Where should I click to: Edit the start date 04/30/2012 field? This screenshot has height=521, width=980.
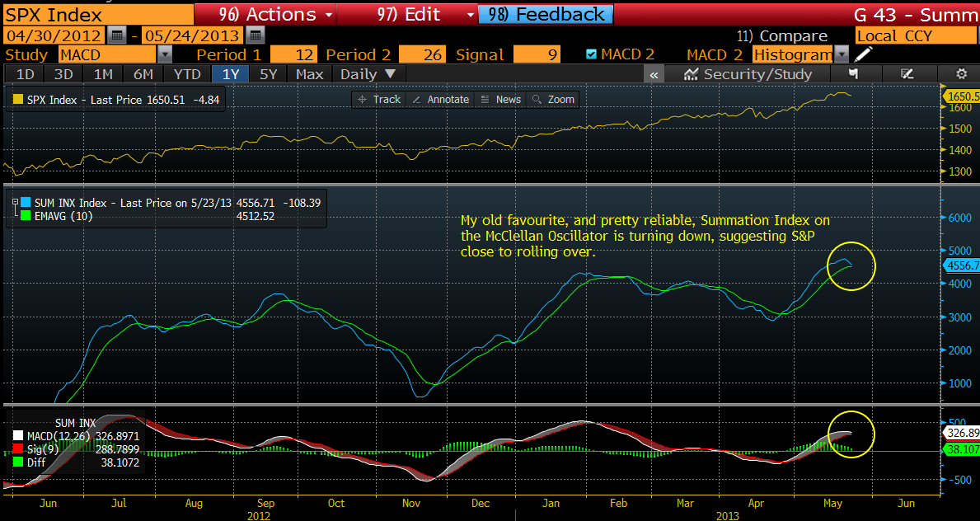pyautogui.click(x=55, y=35)
